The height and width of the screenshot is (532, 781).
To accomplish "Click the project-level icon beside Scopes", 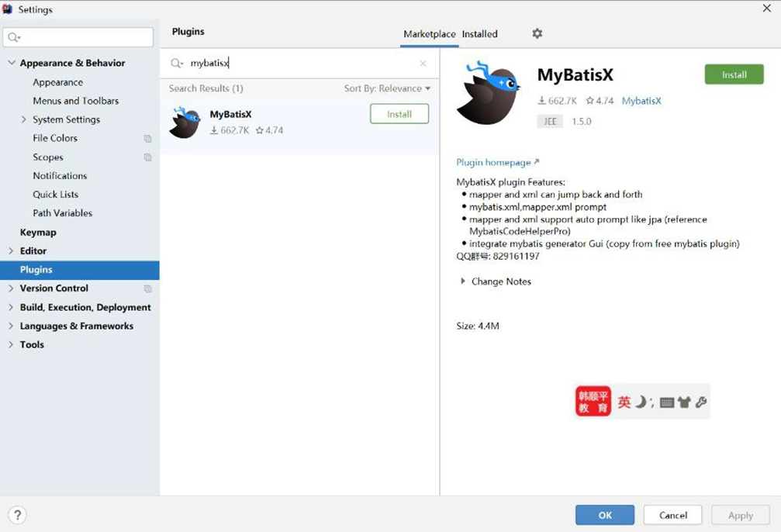I will pos(147,157).
